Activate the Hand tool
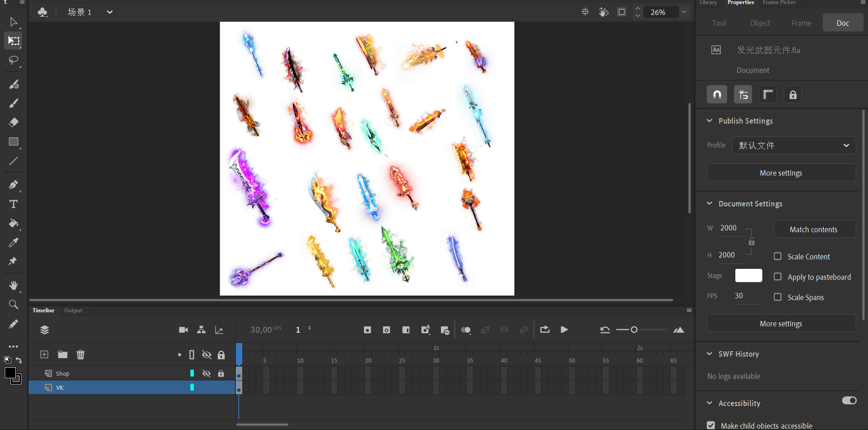Viewport: 868px width, 430px height. pyautogui.click(x=14, y=285)
